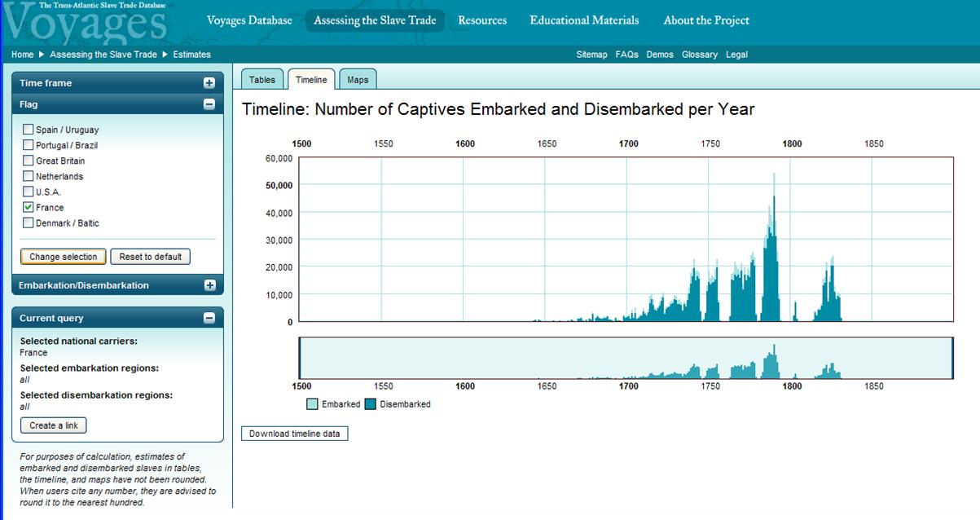This screenshot has height=520, width=980.
Task: Click the Change selection button
Action: coord(63,257)
